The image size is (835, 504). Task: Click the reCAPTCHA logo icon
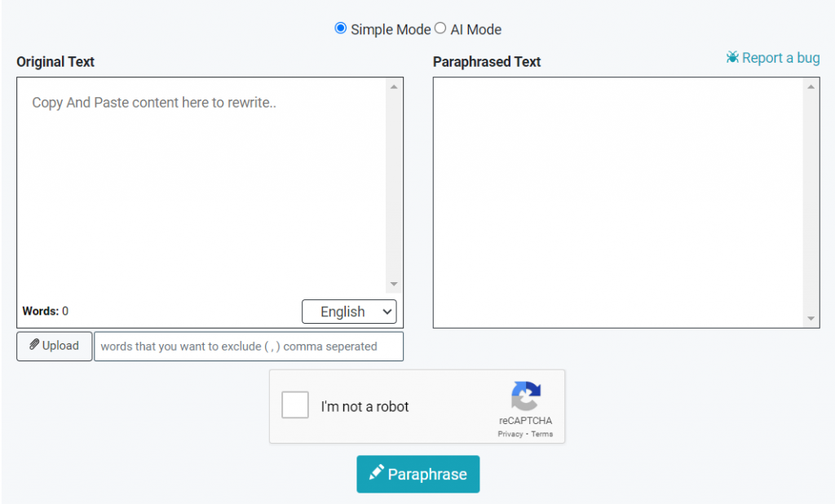(526, 396)
